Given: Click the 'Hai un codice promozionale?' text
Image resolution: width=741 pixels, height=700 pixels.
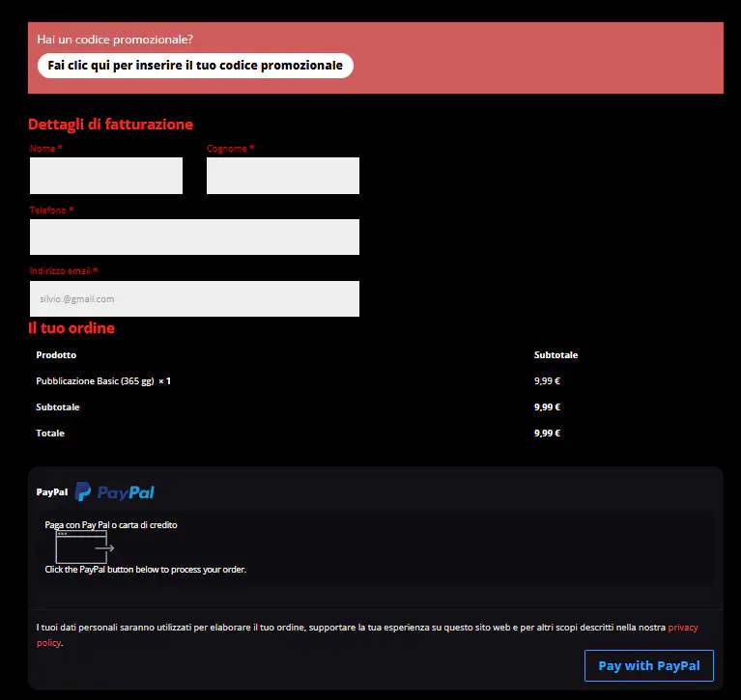Looking at the screenshot, I should pyautogui.click(x=115, y=40).
